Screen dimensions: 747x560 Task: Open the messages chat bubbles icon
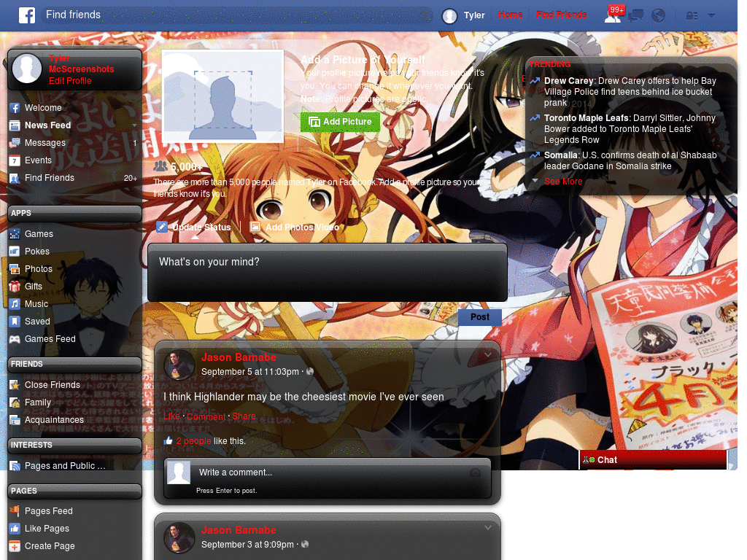coord(635,16)
